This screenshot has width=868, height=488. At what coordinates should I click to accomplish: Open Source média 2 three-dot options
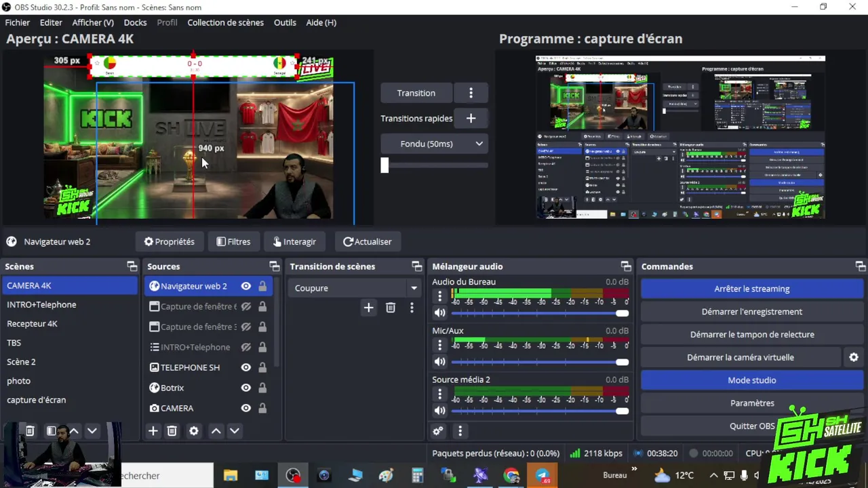(x=440, y=394)
